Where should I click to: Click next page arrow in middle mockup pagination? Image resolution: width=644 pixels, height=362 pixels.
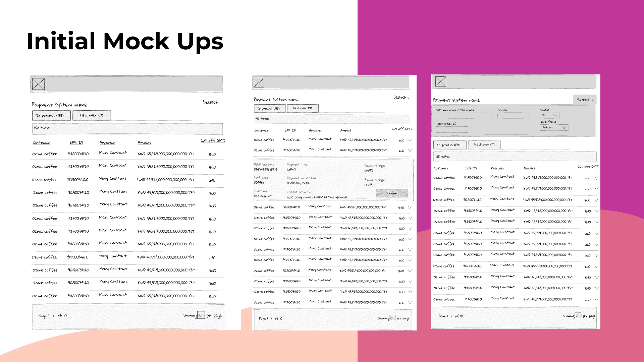point(271,319)
